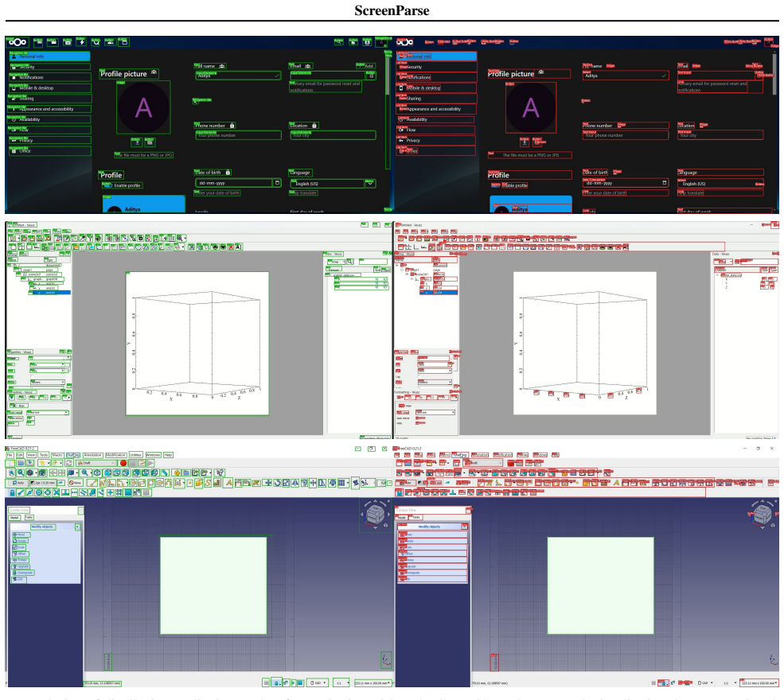Select line tool icon in green-boxed FreeCAD toolbar
784x700 pixels.
[92, 483]
